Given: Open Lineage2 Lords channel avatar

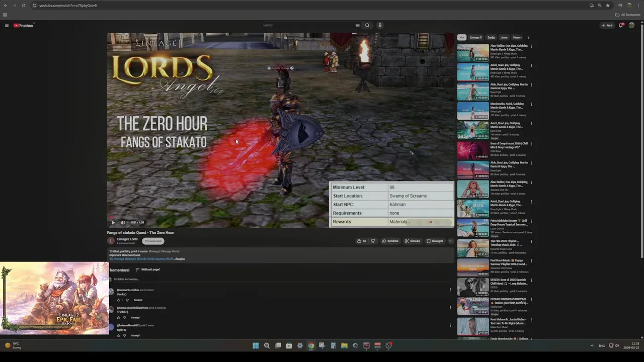Looking at the screenshot, I should (111, 241).
